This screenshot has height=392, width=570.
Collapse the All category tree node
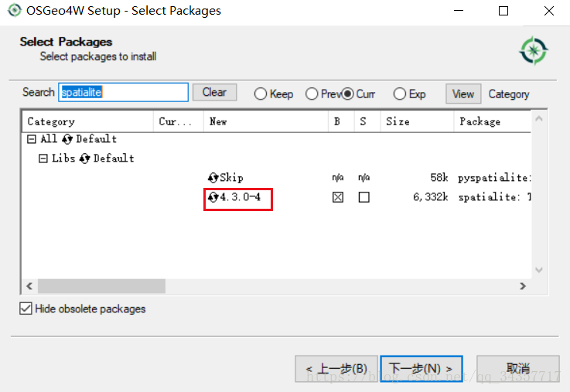click(x=32, y=139)
